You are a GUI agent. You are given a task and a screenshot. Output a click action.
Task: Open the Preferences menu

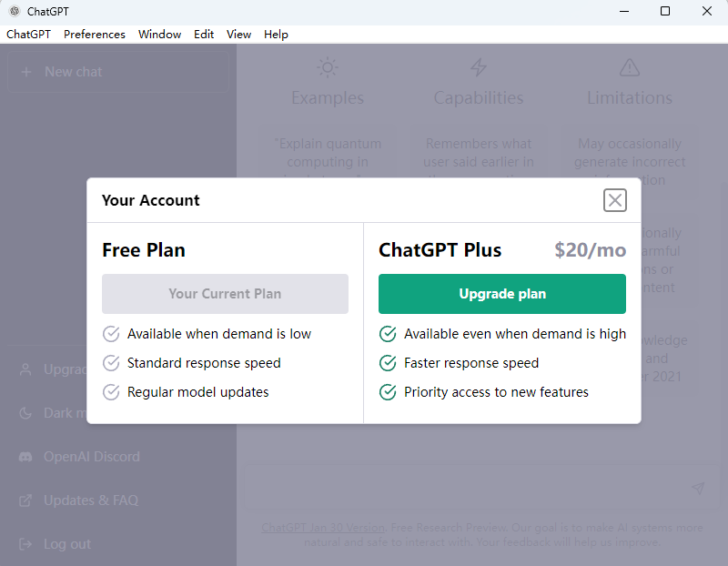coord(95,35)
